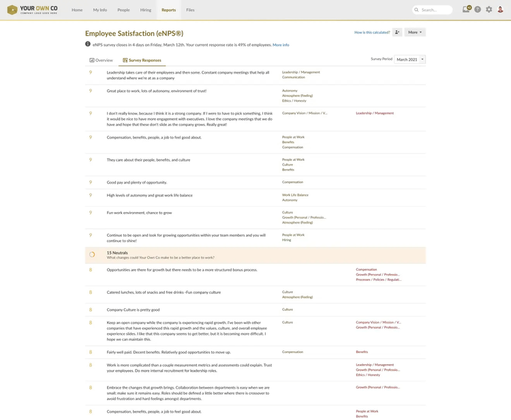511x420 pixels.
Task: Click the Your Own Co logo
Action: click(32, 10)
